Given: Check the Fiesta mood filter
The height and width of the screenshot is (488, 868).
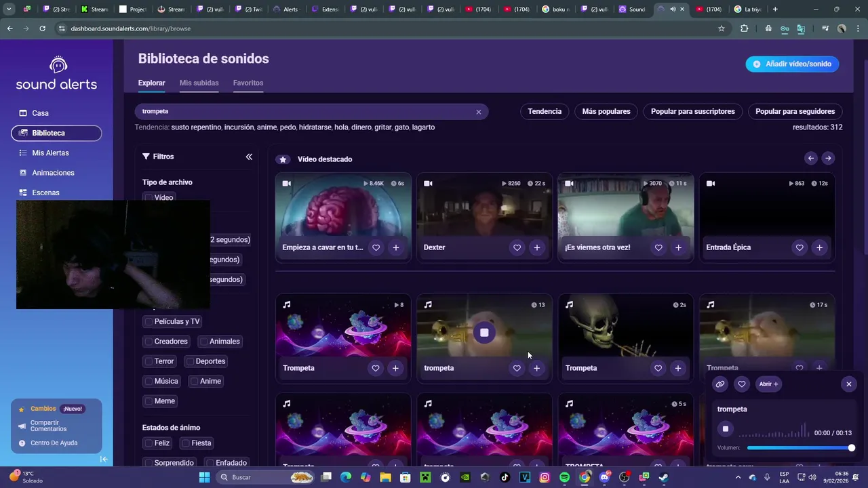Looking at the screenshot, I should pos(185,443).
